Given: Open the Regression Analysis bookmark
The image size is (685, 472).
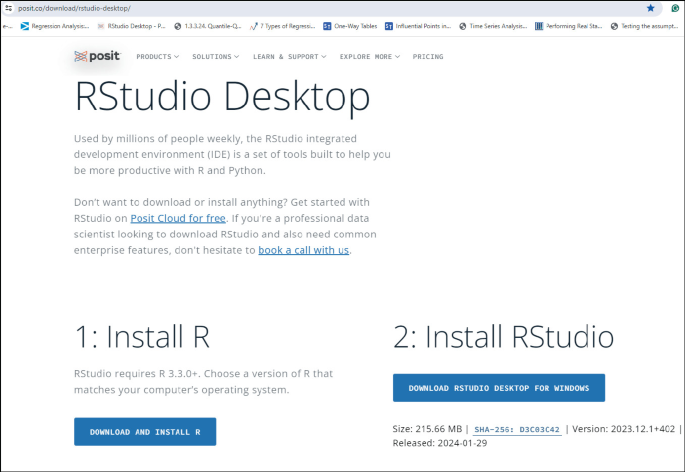Looking at the screenshot, I should click(55, 26).
